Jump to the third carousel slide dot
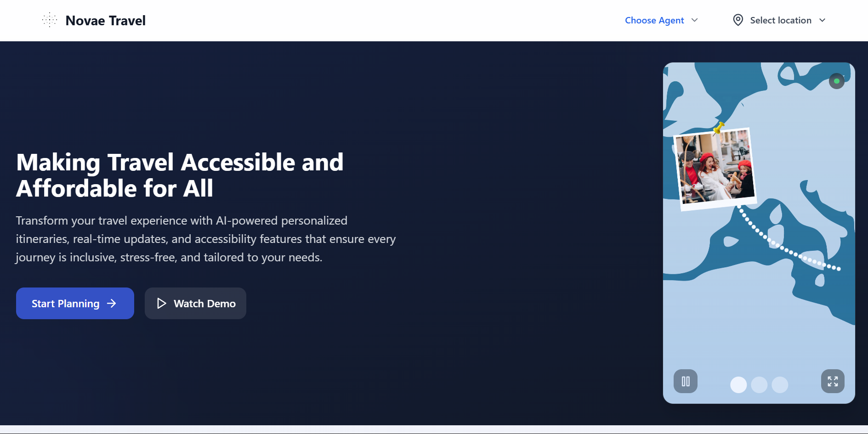The height and width of the screenshot is (434, 868). pyautogui.click(x=780, y=385)
